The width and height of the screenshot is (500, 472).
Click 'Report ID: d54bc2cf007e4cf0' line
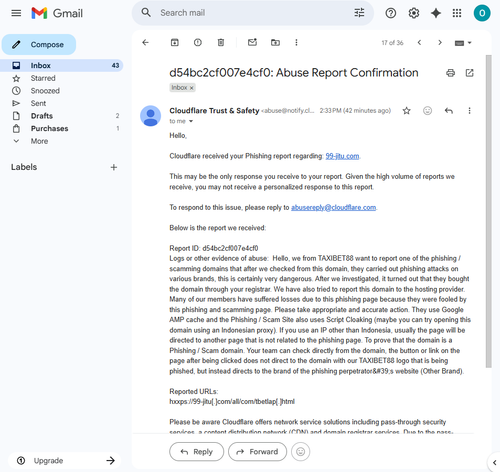pos(214,248)
